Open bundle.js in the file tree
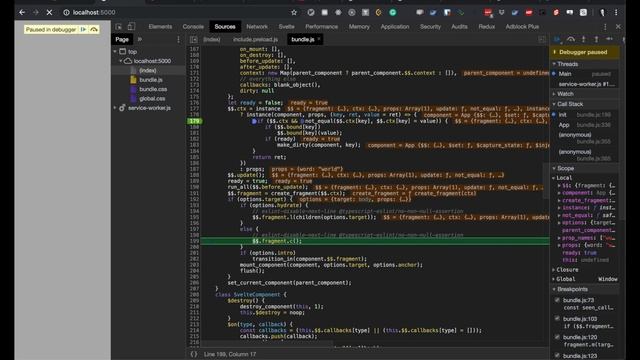The height and width of the screenshot is (360, 640). click(x=151, y=80)
